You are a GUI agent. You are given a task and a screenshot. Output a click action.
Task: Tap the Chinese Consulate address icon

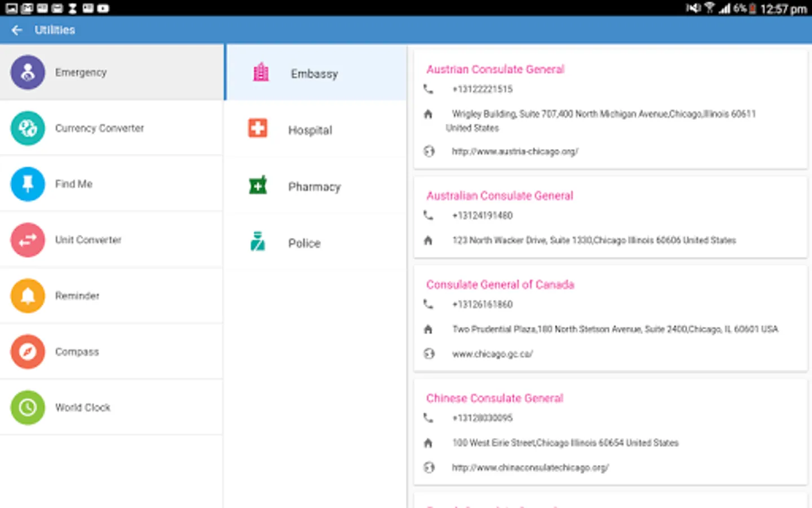(x=429, y=443)
